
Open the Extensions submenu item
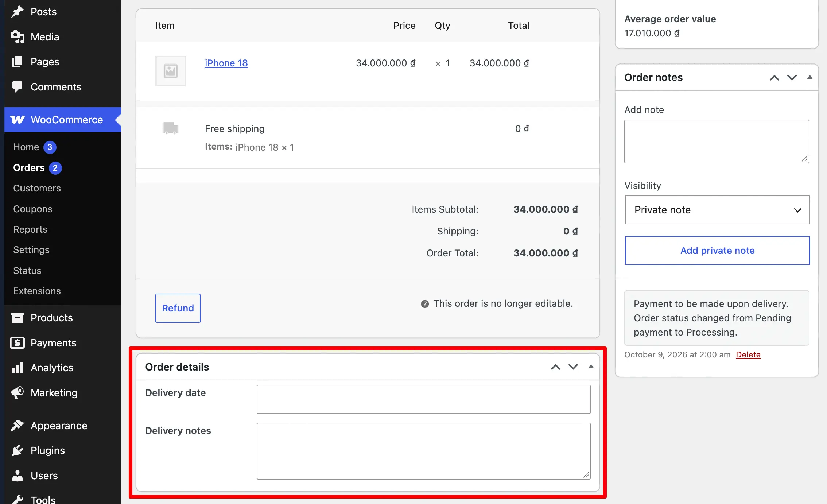pyautogui.click(x=37, y=291)
